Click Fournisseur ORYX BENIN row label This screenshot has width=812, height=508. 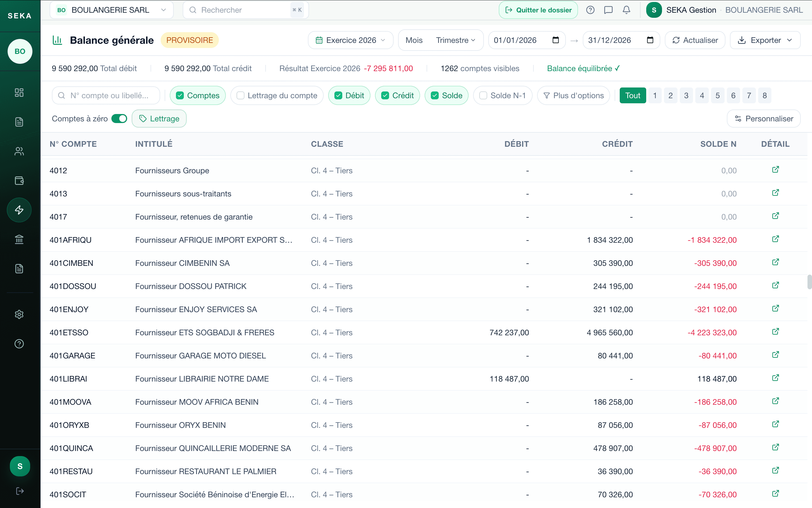pyautogui.click(x=180, y=425)
